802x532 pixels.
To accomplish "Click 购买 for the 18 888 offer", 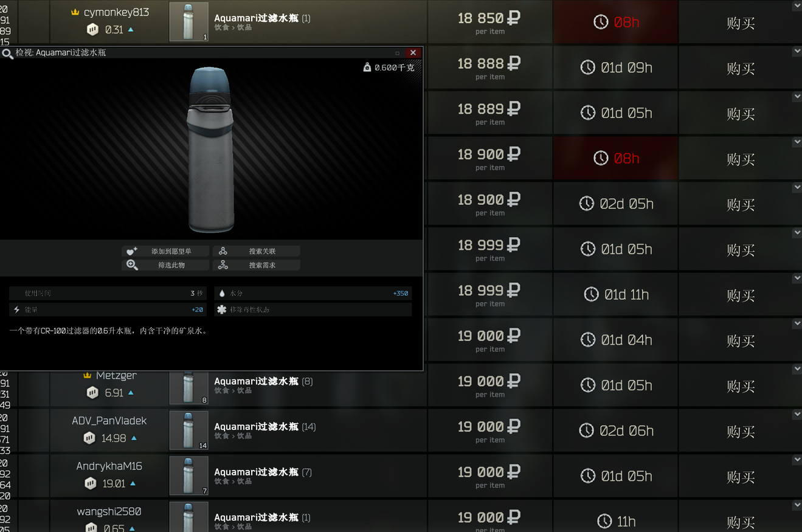I will point(741,69).
